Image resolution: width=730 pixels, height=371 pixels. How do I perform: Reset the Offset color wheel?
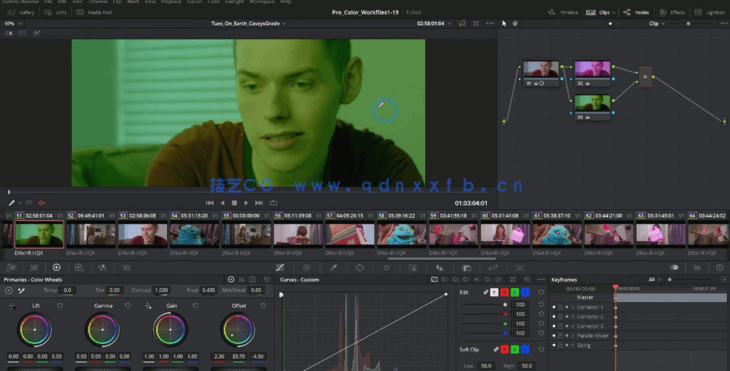click(x=263, y=306)
